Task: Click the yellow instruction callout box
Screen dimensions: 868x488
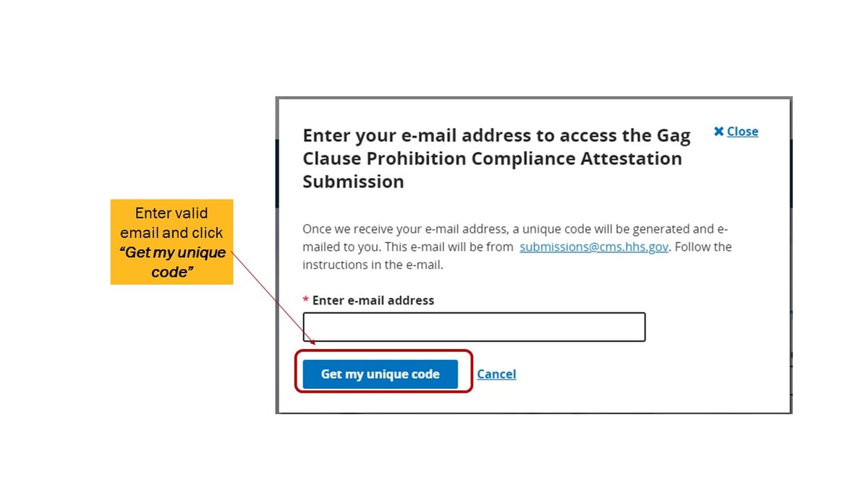Action: 171,242
